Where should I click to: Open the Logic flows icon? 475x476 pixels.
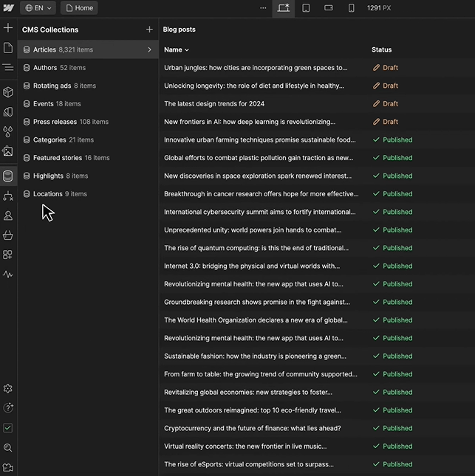click(8, 196)
